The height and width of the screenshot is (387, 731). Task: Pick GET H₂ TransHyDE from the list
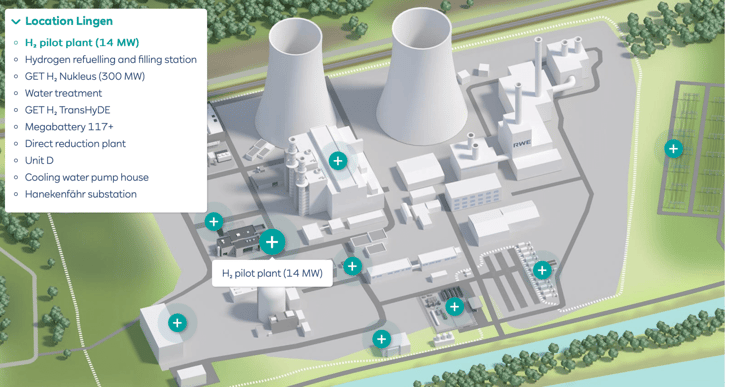[68, 110]
